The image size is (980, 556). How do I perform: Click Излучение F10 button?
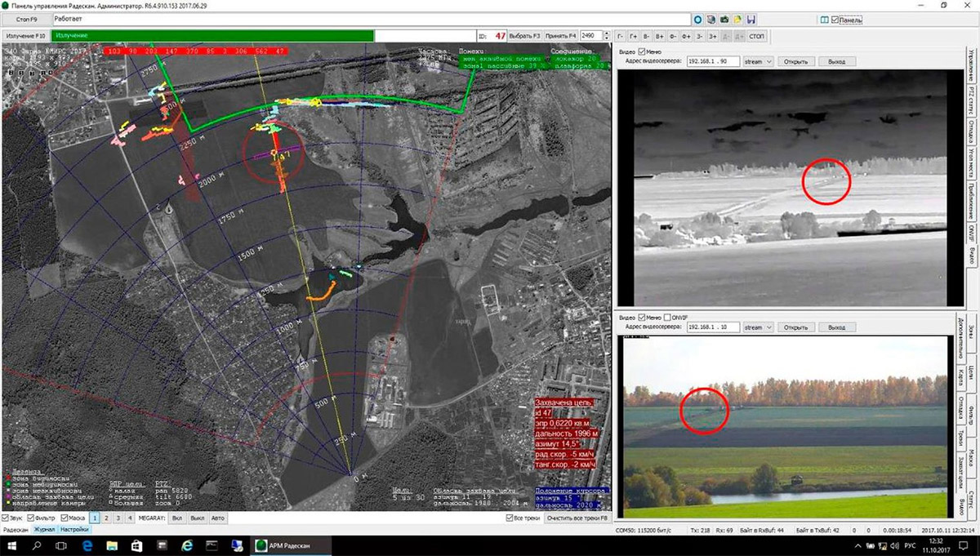coord(25,36)
